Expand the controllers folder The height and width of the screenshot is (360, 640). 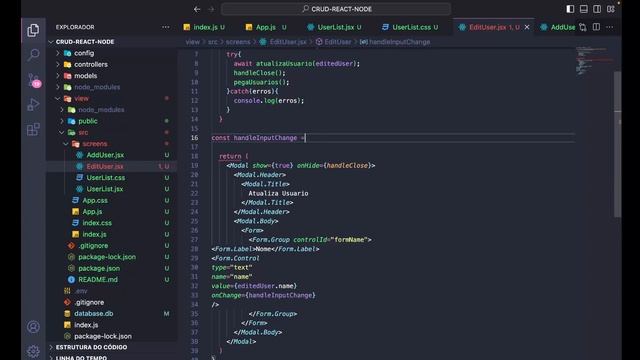tap(91, 64)
